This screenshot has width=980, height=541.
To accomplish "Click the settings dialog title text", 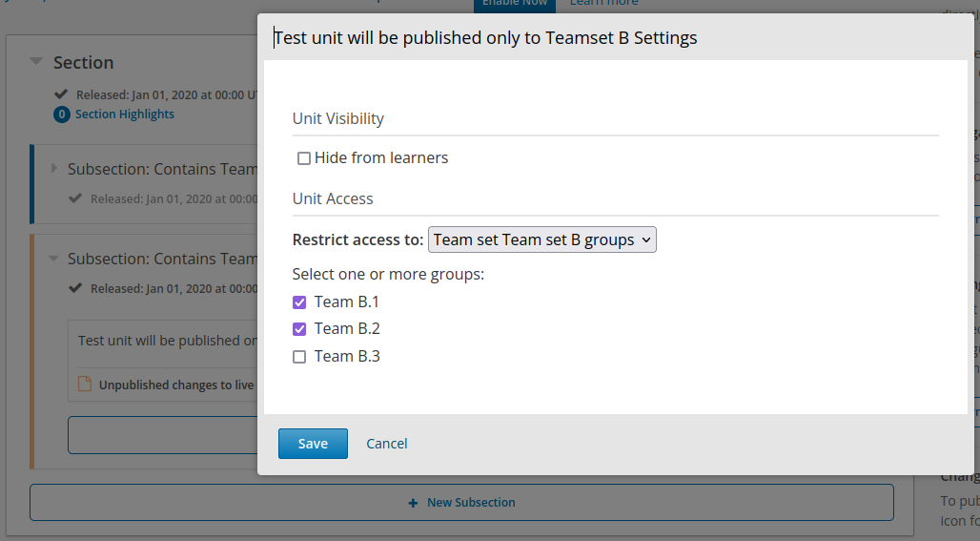I will [x=485, y=38].
